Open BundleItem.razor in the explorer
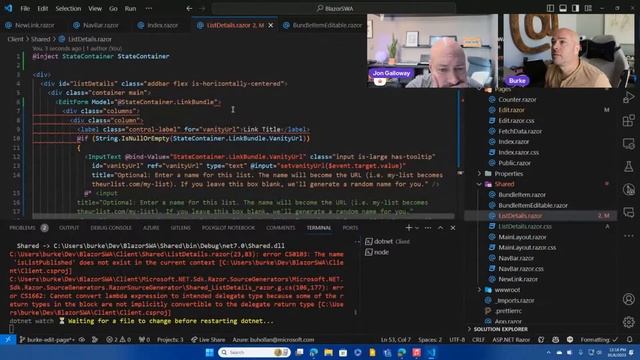 tap(522, 195)
